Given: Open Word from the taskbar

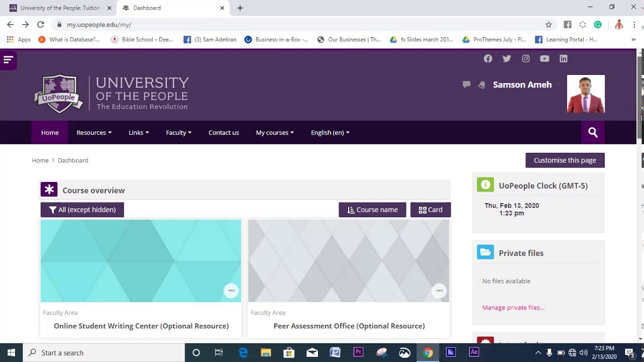Looking at the screenshot, I should [335, 352].
